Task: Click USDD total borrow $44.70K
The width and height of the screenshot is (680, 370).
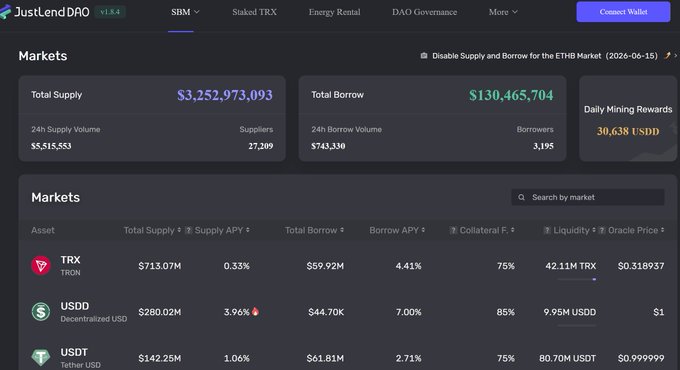Action: coord(326,312)
